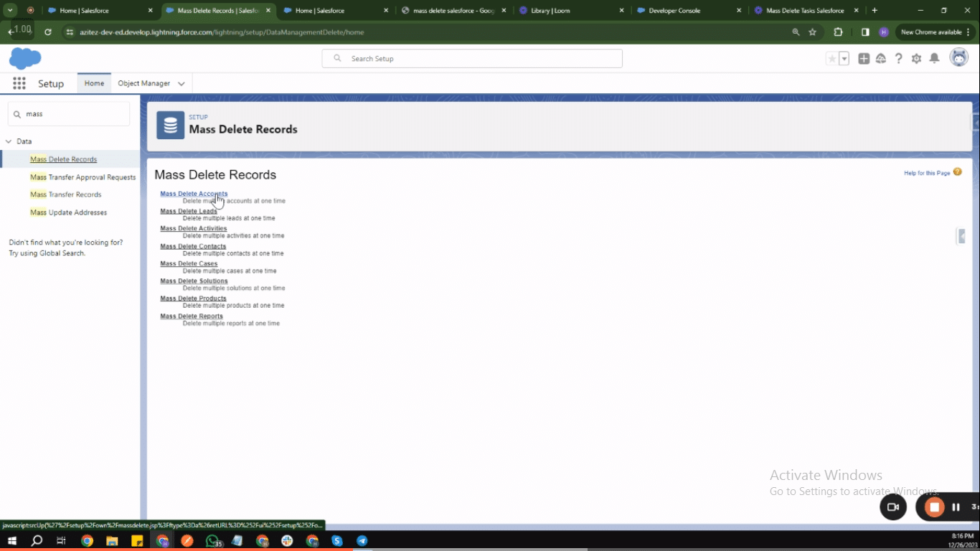Click the Favorites star icon
Image resolution: width=980 pixels, height=551 pixels.
click(x=832, y=59)
